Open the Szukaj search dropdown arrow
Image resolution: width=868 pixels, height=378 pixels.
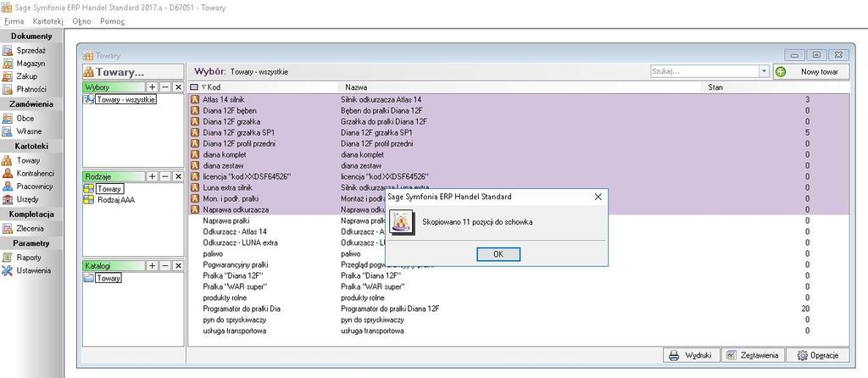tap(765, 71)
